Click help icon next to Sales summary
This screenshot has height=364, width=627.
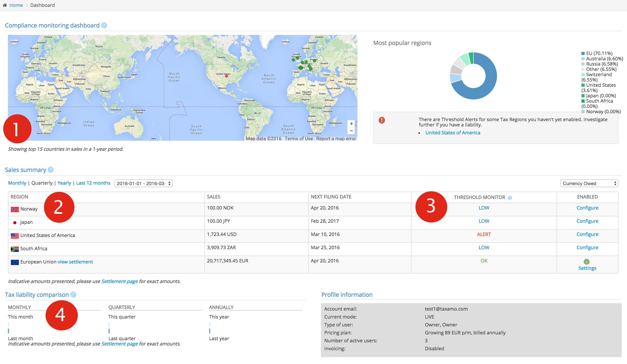pos(51,170)
